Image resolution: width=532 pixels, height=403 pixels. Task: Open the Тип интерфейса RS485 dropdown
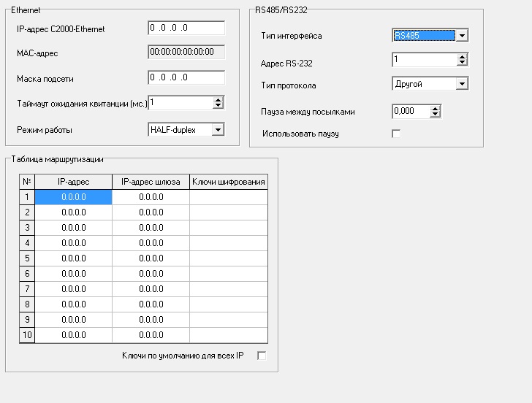point(461,36)
